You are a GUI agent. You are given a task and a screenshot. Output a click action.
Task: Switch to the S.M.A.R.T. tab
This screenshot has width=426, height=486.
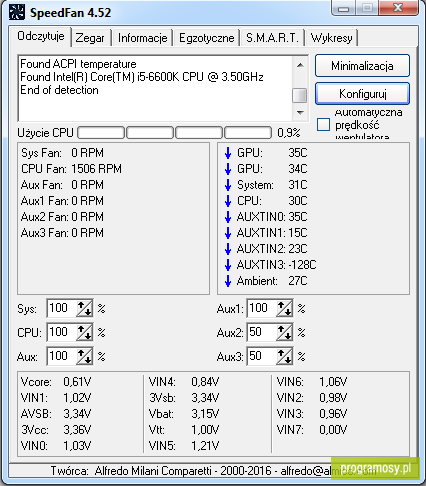pyautogui.click(x=272, y=38)
